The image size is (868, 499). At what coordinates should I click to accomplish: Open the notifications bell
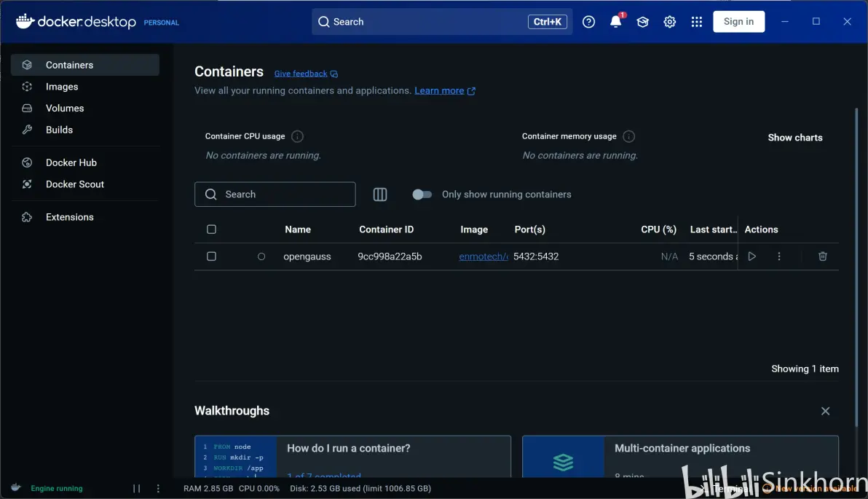(x=615, y=22)
